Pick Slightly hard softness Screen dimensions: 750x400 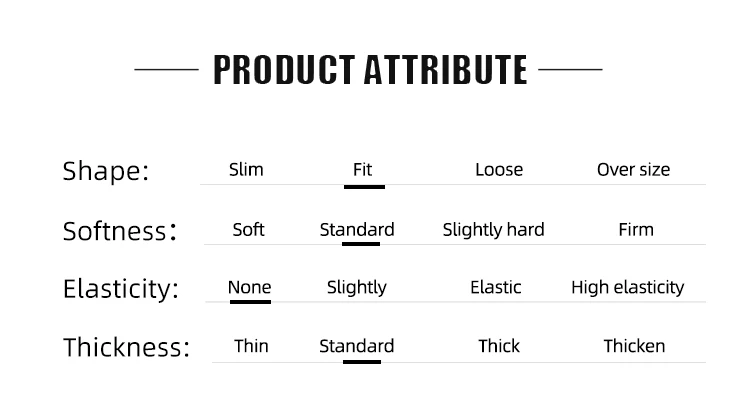[x=493, y=230]
